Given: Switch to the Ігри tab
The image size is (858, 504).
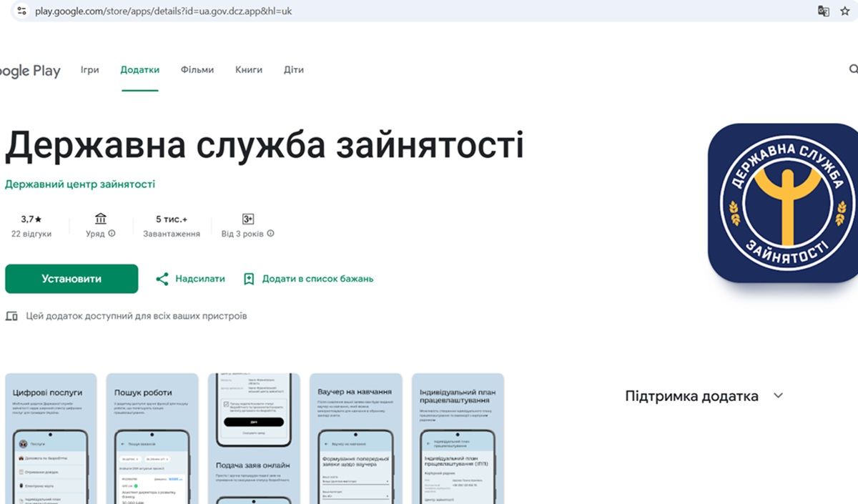Looking at the screenshot, I should coord(89,69).
